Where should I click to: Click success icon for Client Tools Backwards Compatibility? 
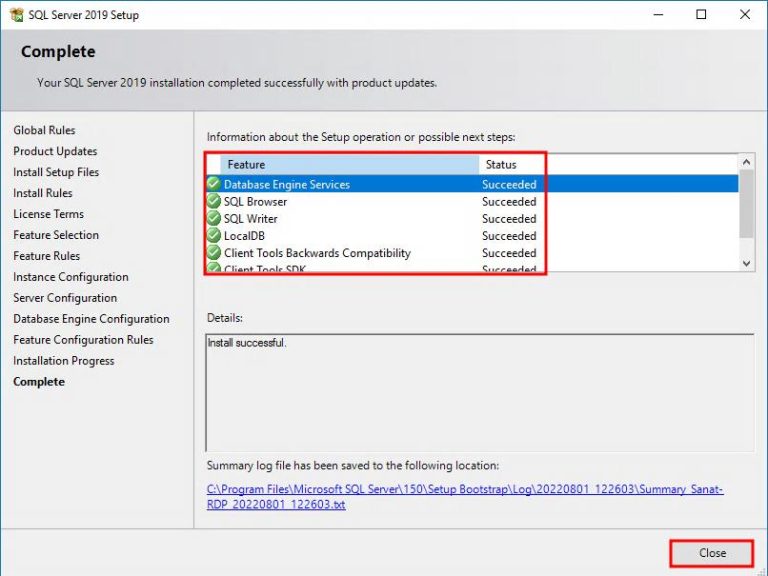click(213, 253)
